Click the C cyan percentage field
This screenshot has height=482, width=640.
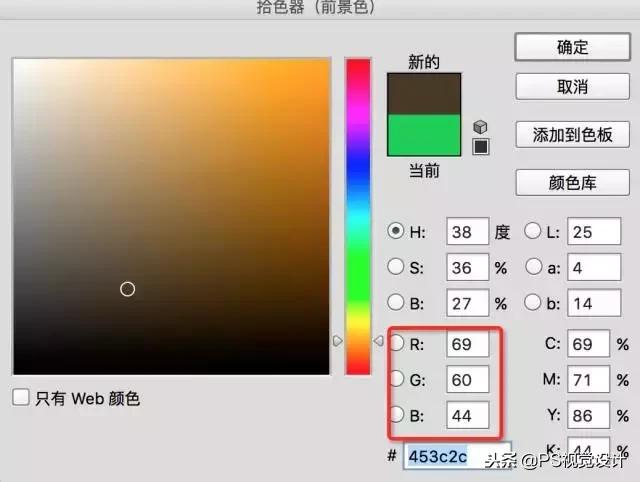(589, 344)
